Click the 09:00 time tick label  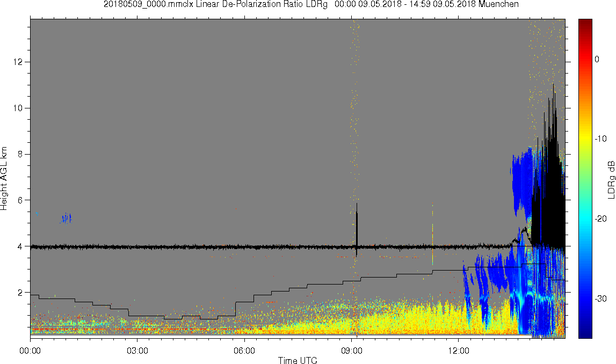pos(351,351)
